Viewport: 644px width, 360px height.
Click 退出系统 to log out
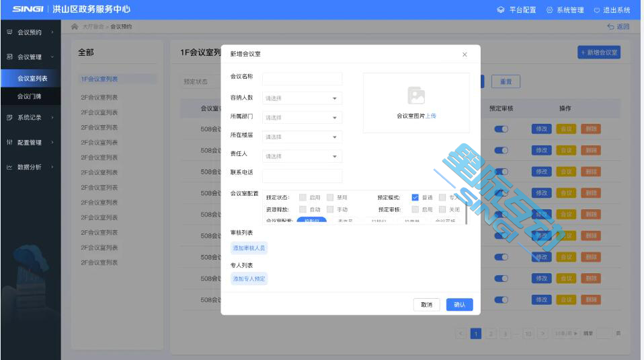coord(612,10)
